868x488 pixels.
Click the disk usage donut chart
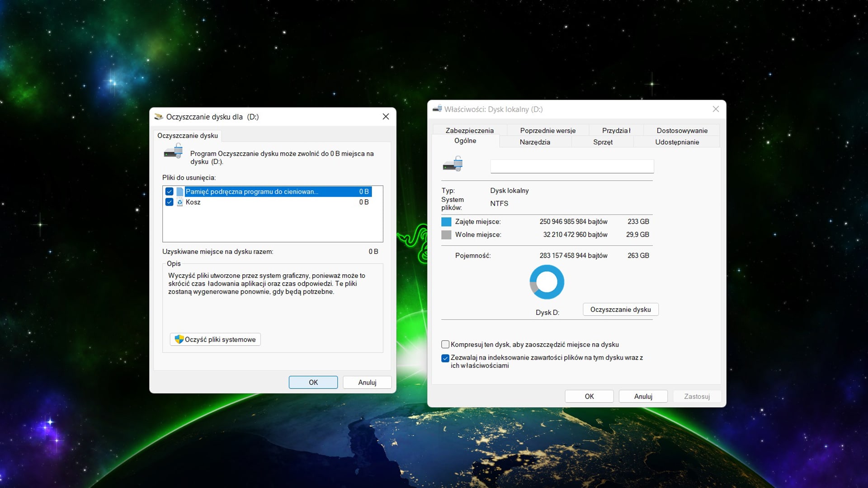coord(547,282)
